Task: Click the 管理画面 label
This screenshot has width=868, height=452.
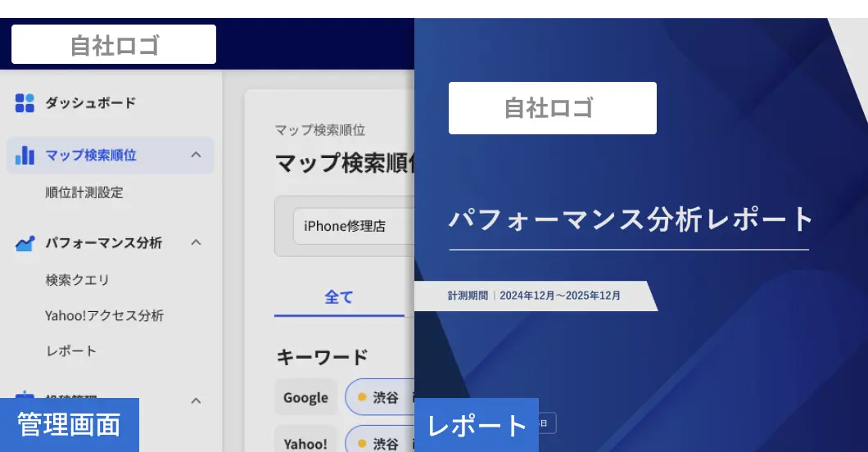Action: pyautogui.click(x=70, y=425)
